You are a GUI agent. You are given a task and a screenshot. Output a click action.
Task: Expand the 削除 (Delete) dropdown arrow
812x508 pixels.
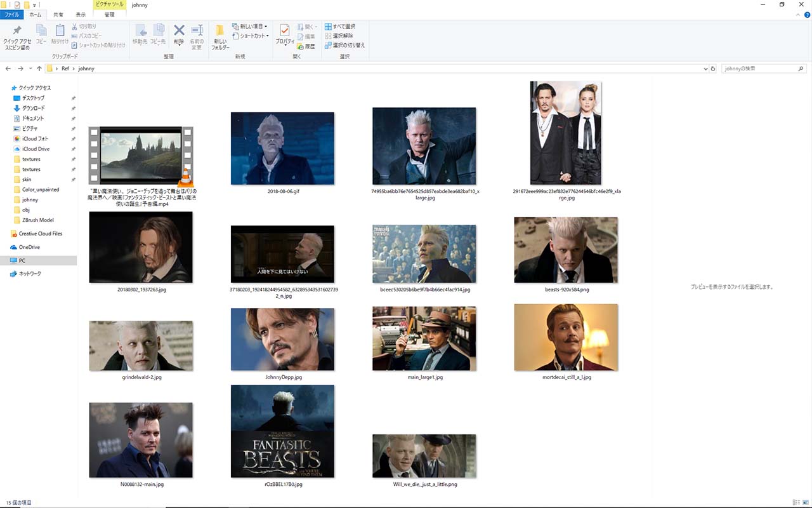179,45
